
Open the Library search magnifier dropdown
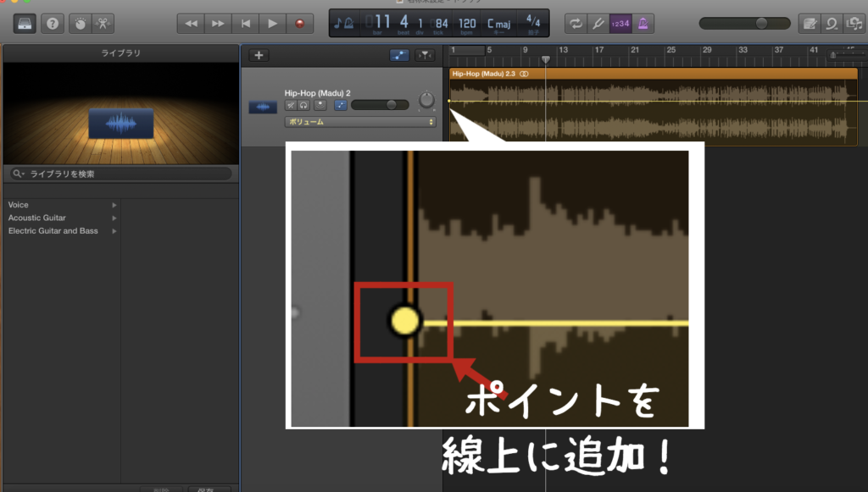tap(19, 174)
